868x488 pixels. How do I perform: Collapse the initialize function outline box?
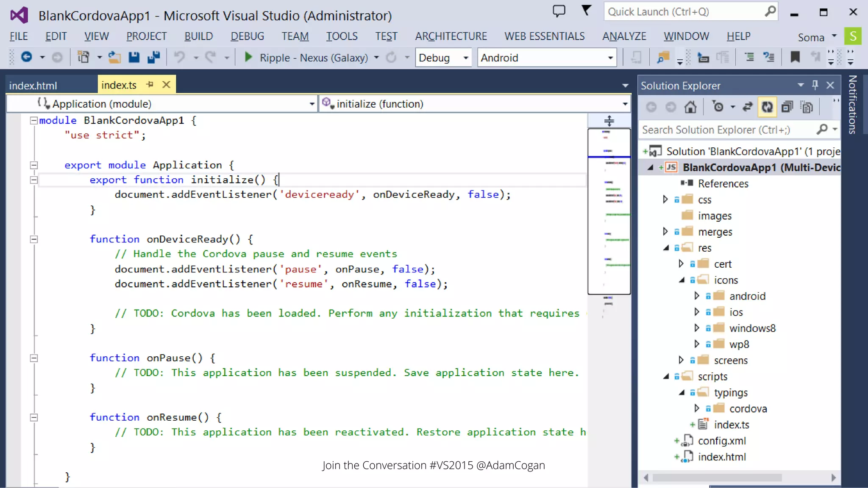[34, 180]
